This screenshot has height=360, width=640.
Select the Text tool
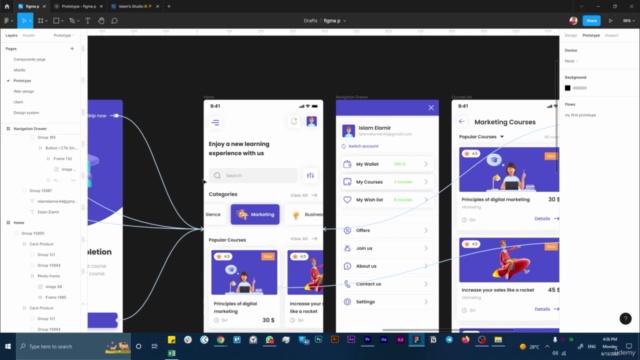pyautogui.click(x=87, y=20)
